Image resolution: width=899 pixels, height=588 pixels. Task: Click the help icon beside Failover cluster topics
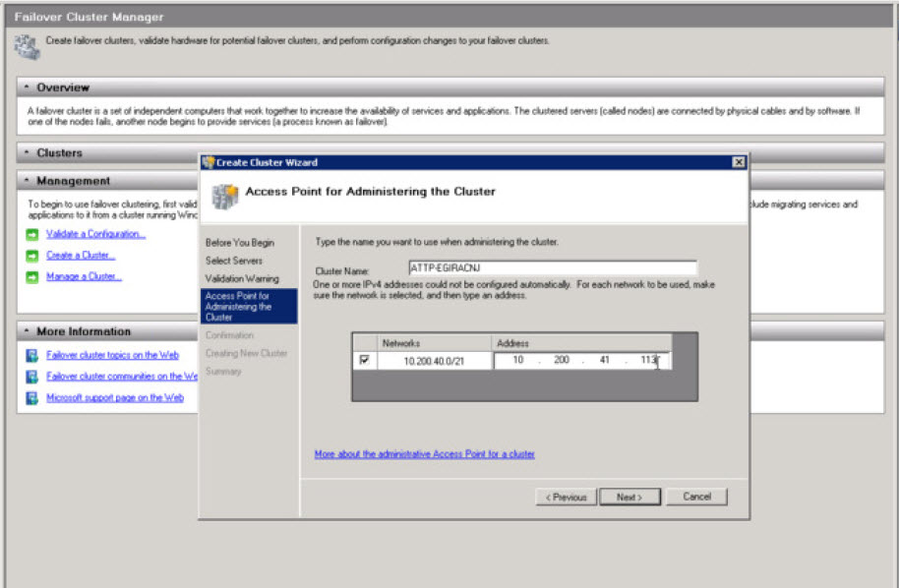32,355
